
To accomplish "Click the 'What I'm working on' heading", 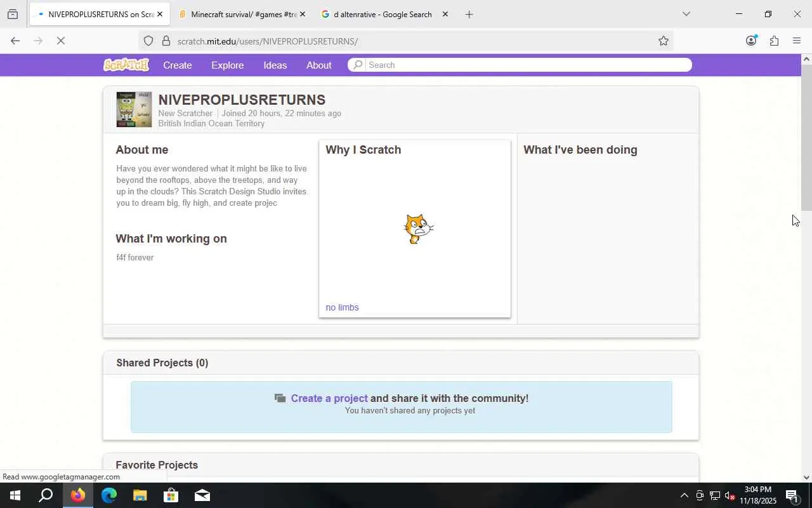I will point(171,239).
